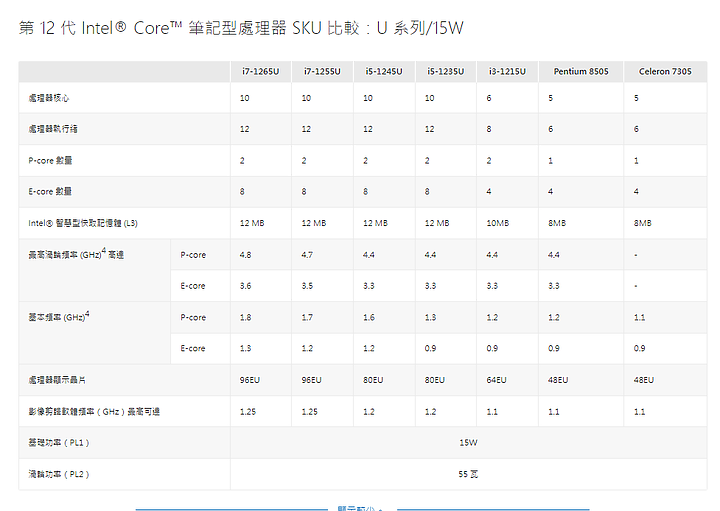The height and width of the screenshot is (511, 720).
Task: Click the 96EU cell under i7-1265U
Action: pyautogui.click(x=250, y=380)
